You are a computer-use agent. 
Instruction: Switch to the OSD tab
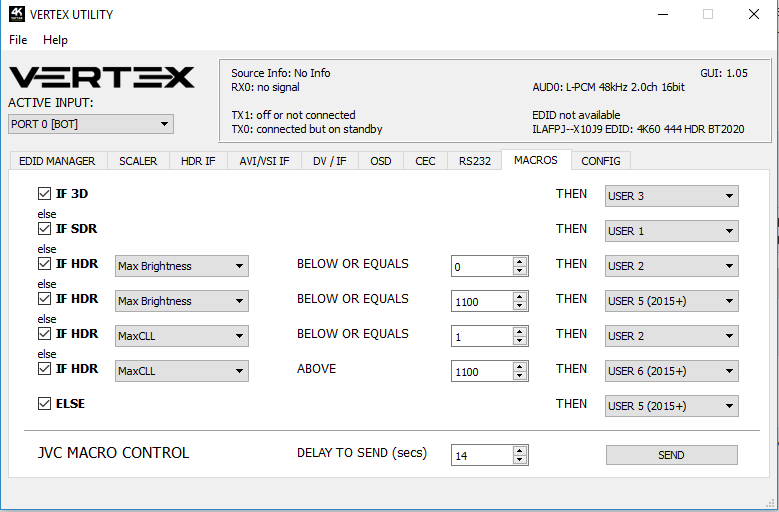[x=381, y=161]
